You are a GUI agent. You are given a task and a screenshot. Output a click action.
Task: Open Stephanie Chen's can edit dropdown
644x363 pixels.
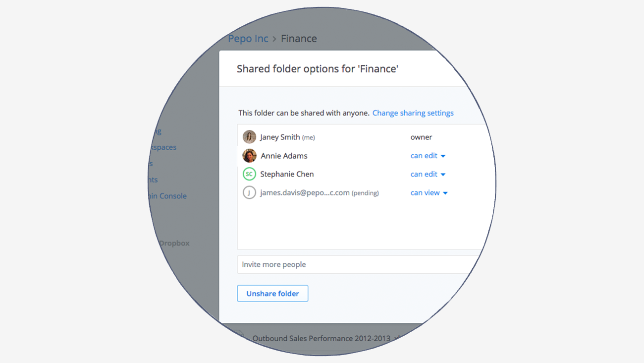[x=428, y=174]
